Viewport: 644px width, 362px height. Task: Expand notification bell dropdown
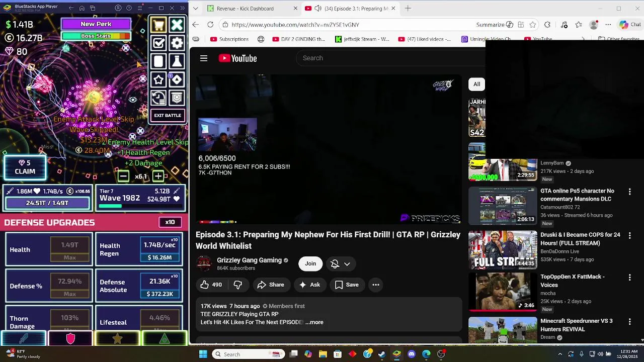(341, 263)
